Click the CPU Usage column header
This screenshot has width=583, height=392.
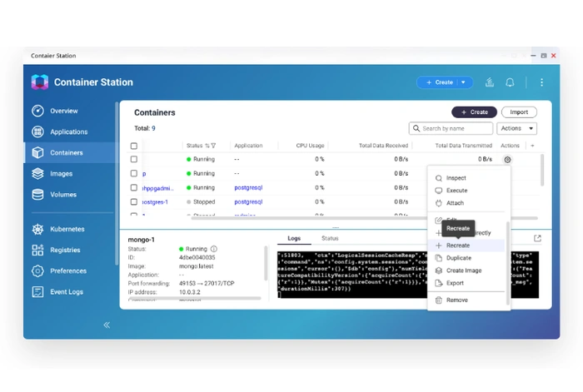pos(310,146)
